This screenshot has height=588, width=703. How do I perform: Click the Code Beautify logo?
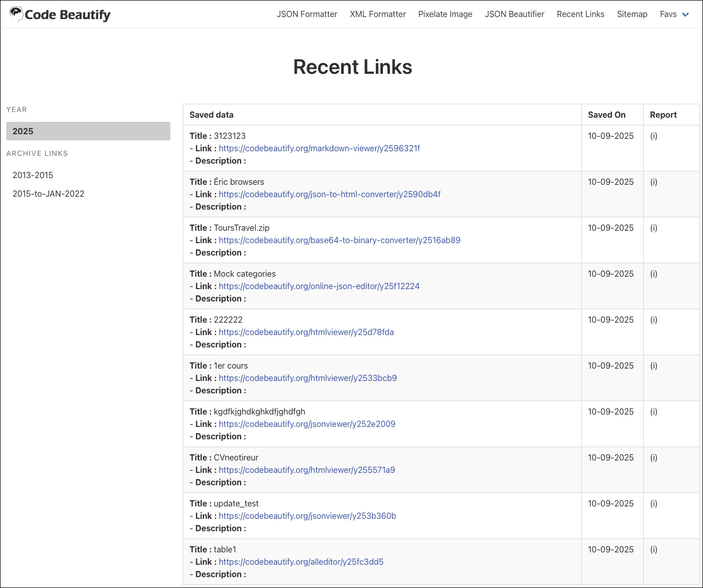tap(60, 14)
